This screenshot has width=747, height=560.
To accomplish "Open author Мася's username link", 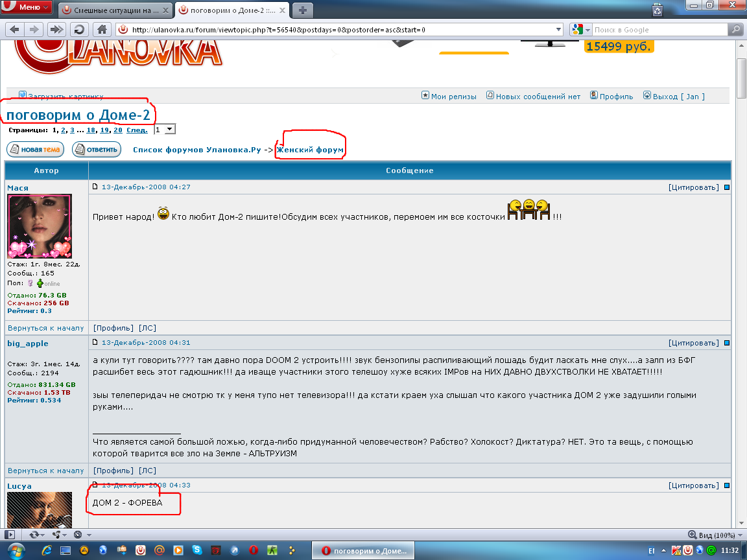I will click(x=18, y=188).
